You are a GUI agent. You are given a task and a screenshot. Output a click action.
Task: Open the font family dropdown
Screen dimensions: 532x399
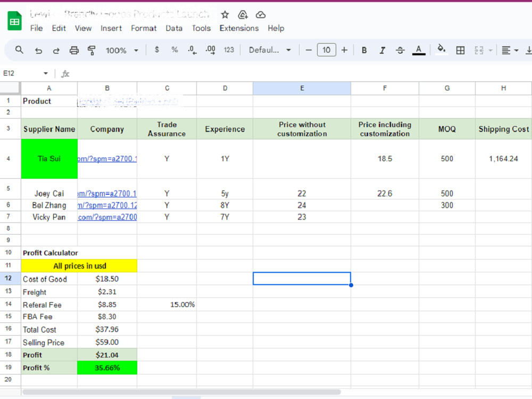tap(270, 50)
